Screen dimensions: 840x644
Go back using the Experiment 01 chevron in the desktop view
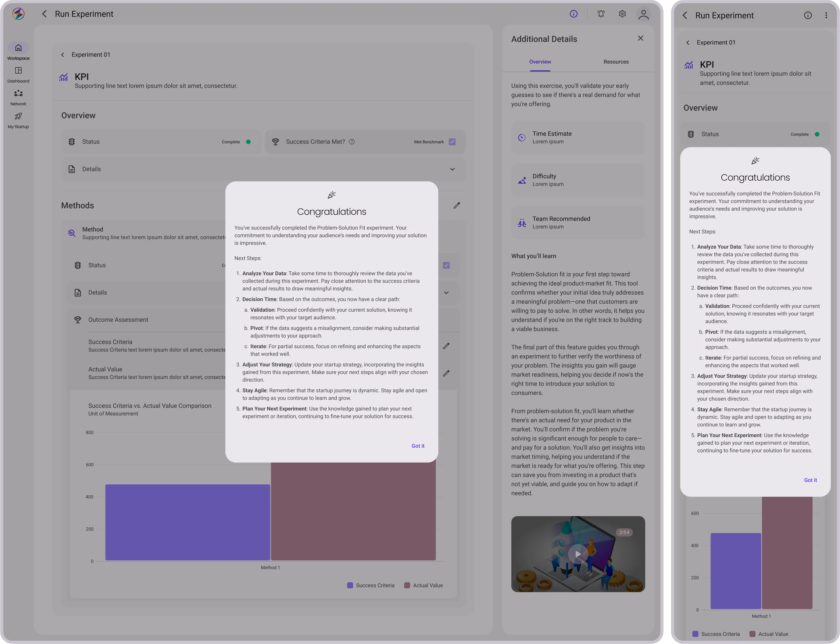click(x=63, y=55)
